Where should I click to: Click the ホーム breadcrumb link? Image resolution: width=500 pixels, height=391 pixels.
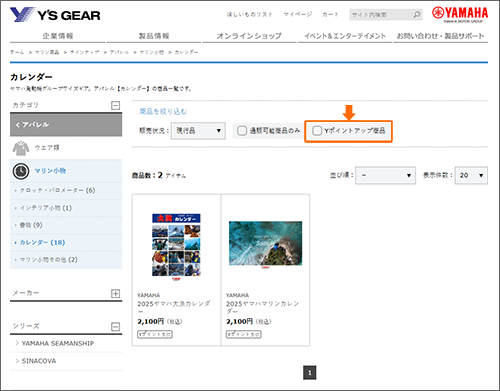click(x=17, y=52)
